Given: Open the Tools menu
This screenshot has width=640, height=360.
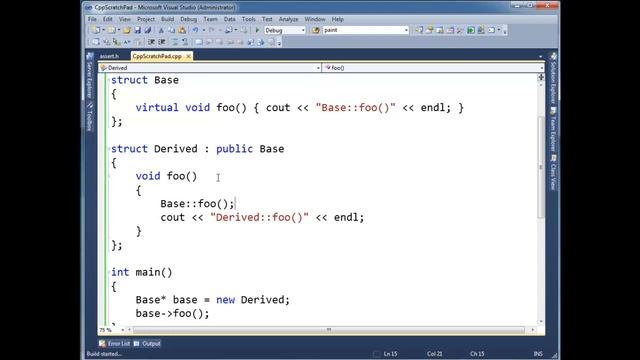Looking at the screenshot, I should 248,19.
